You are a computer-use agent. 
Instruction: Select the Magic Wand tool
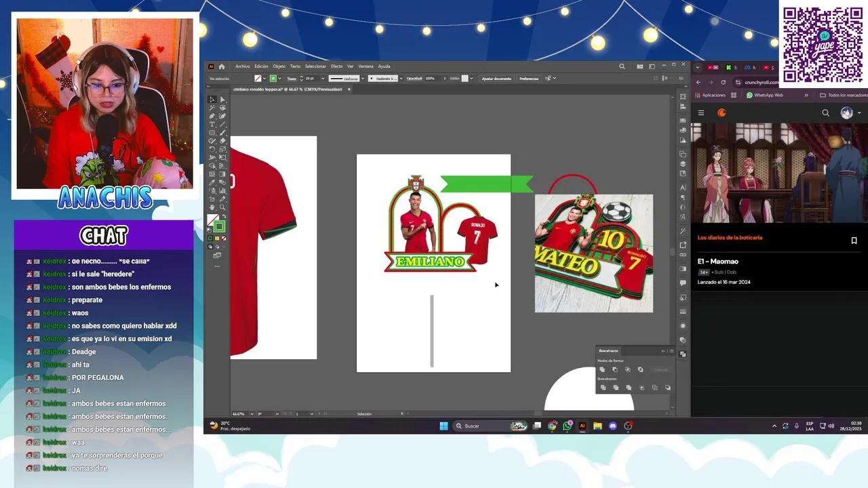pos(212,108)
